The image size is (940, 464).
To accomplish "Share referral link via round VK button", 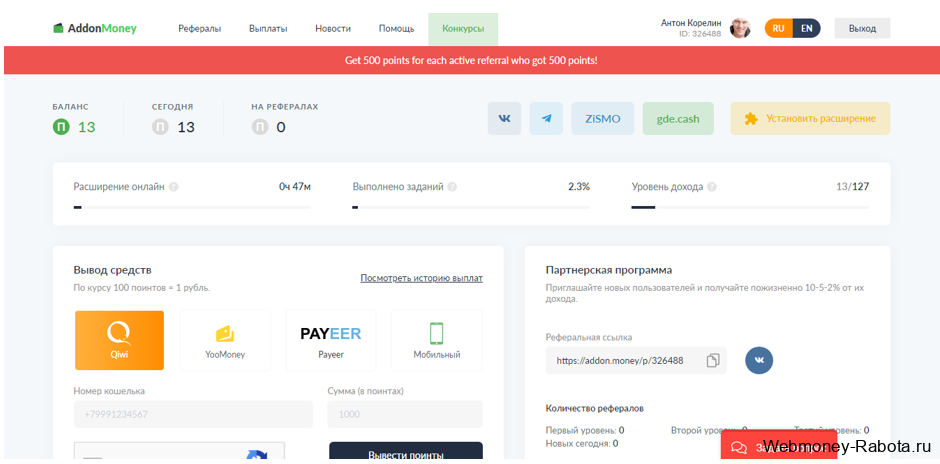I will (759, 360).
